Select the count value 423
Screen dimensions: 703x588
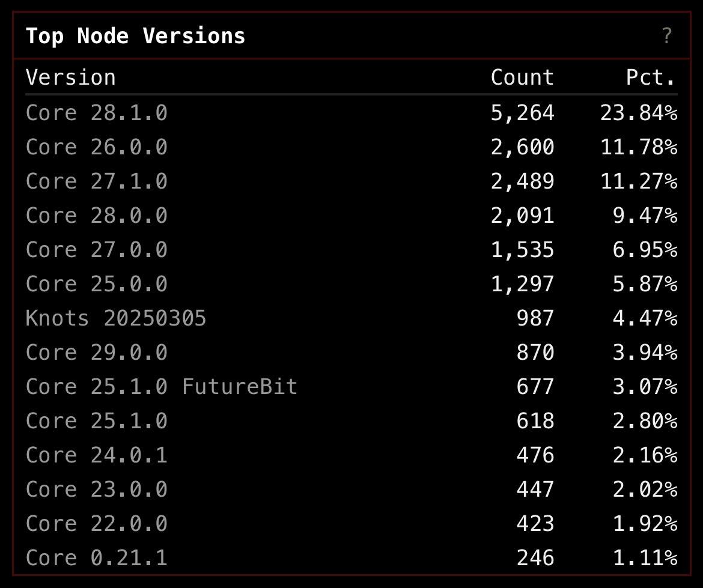click(x=535, y=524)
